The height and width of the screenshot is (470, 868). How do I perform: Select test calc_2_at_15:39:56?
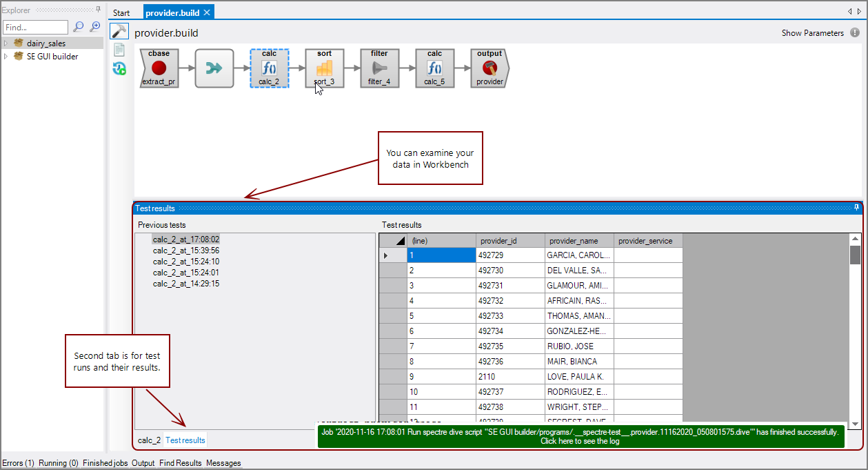coord(186,251)
